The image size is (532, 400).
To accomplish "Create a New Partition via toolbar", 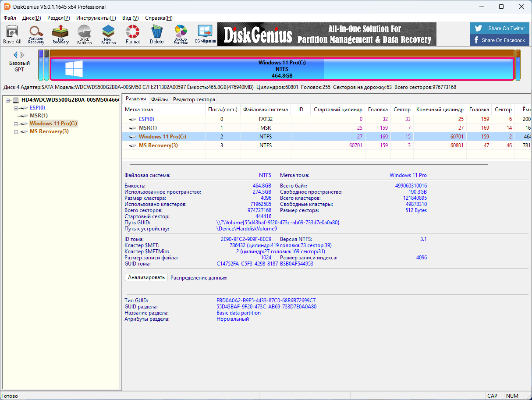I will pyautogui.click(x=108, y=34).
